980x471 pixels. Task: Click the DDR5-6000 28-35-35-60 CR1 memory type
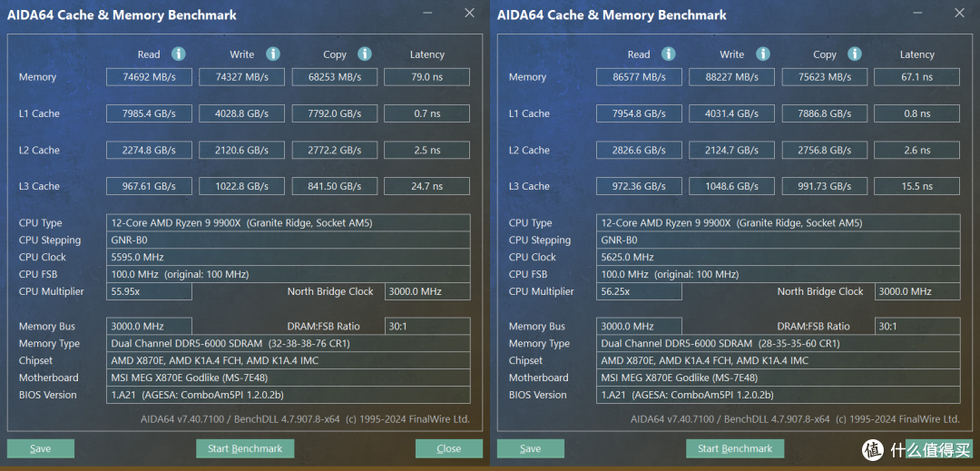click(x=779, y=343)
